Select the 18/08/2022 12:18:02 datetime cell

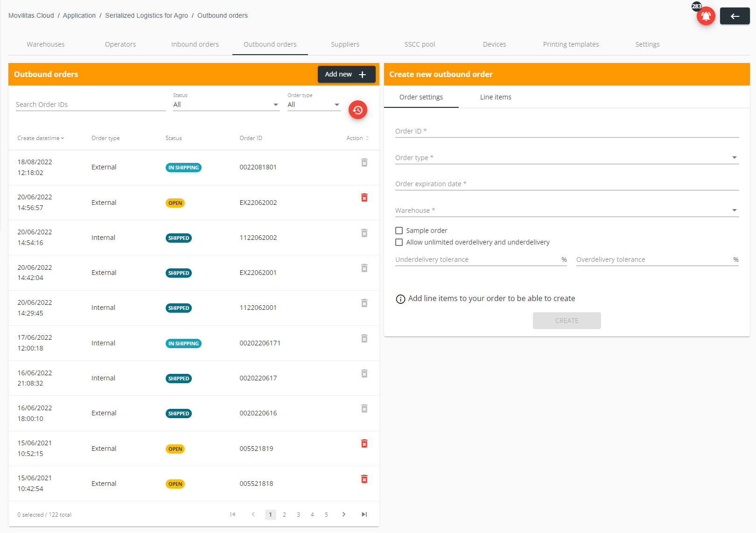click(35, 167)
